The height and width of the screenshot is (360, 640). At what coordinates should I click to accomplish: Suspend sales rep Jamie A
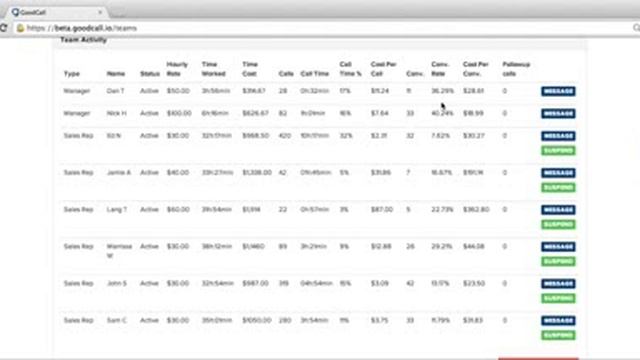coord(558,187)
